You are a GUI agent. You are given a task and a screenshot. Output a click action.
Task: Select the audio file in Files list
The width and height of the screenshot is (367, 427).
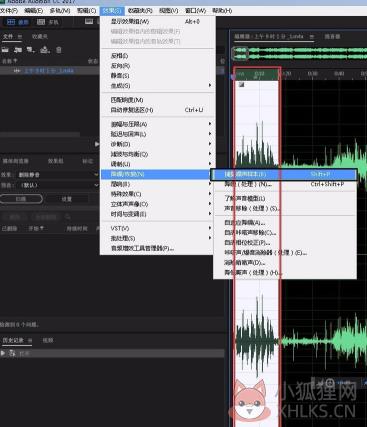click(x=49, y=71)
